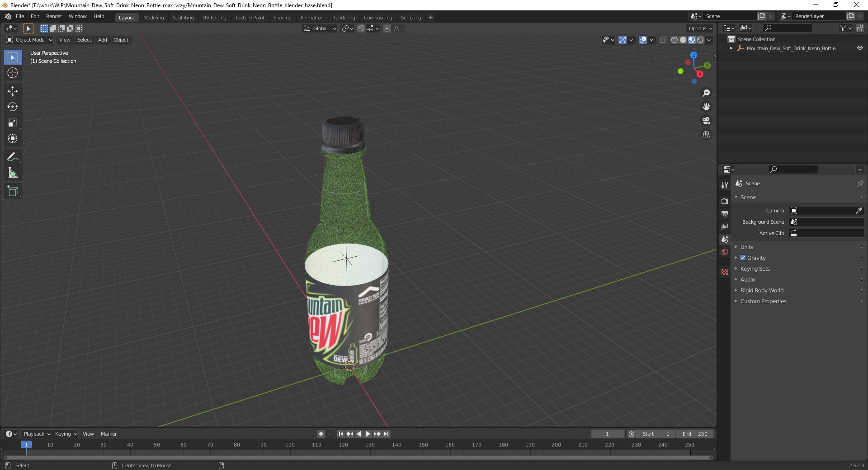Expand the Keying Sets panel
The width and height of the screenshot is (868, 470).
[x=755, y=268]
